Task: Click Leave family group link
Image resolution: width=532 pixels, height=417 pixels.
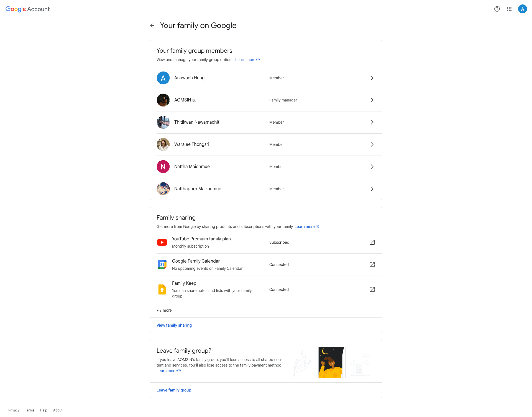Action: pyautogui.click(x=174, y=390)
